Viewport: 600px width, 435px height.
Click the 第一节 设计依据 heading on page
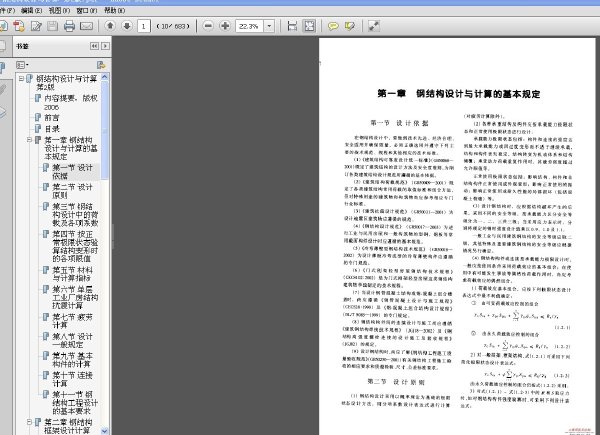click(399, 123)
